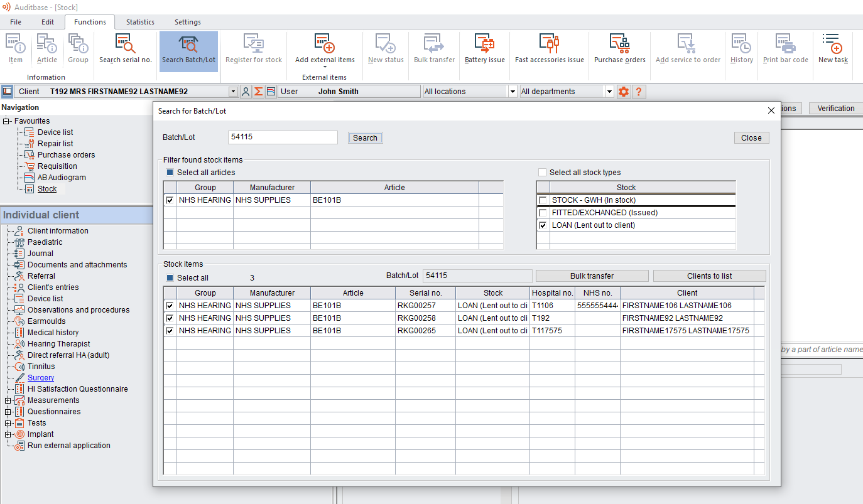863x504 pixels.
Task: Open AB Audiogram in Favourites
Action: click(x=62, y=178)
